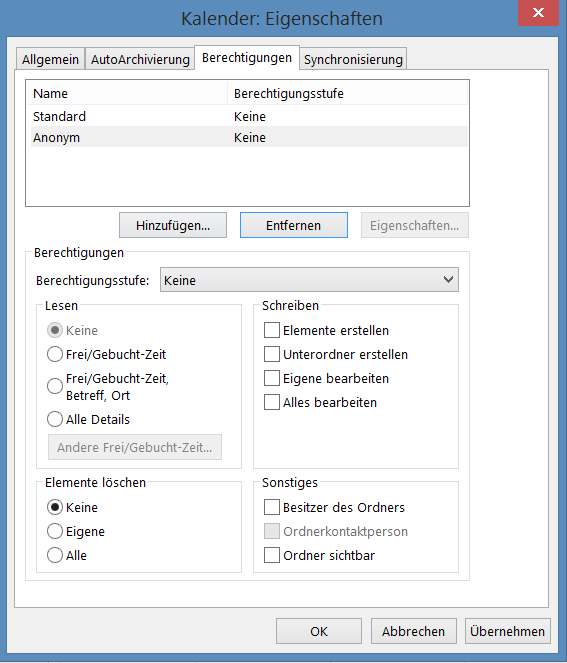Click the Entfernen button
This screenshot has height=663, width=567.
point(294,225)
